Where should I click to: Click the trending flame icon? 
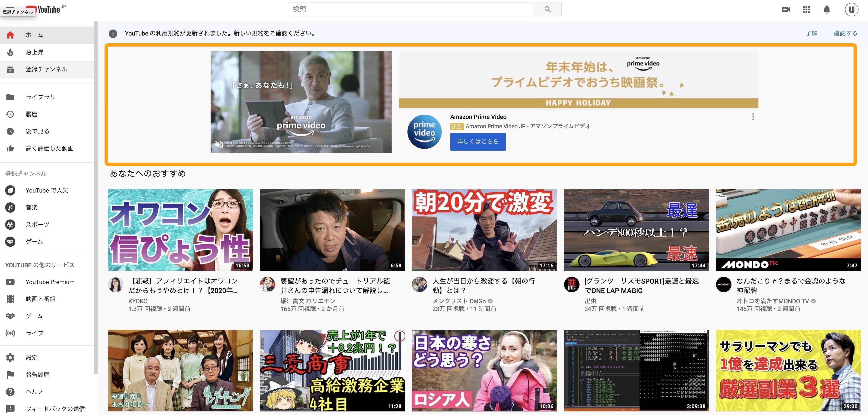tap(10, 52)
